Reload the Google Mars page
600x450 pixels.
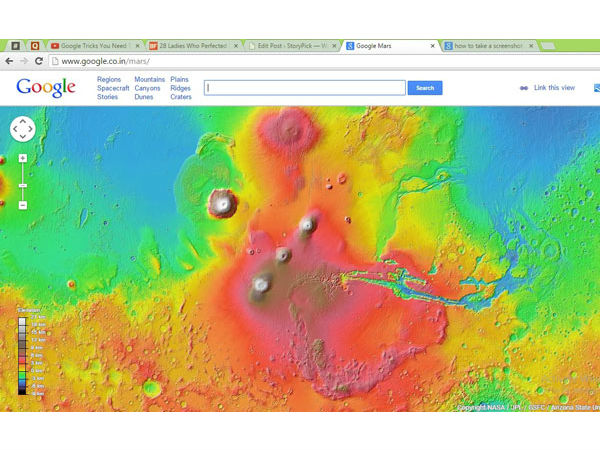point(41,61)
